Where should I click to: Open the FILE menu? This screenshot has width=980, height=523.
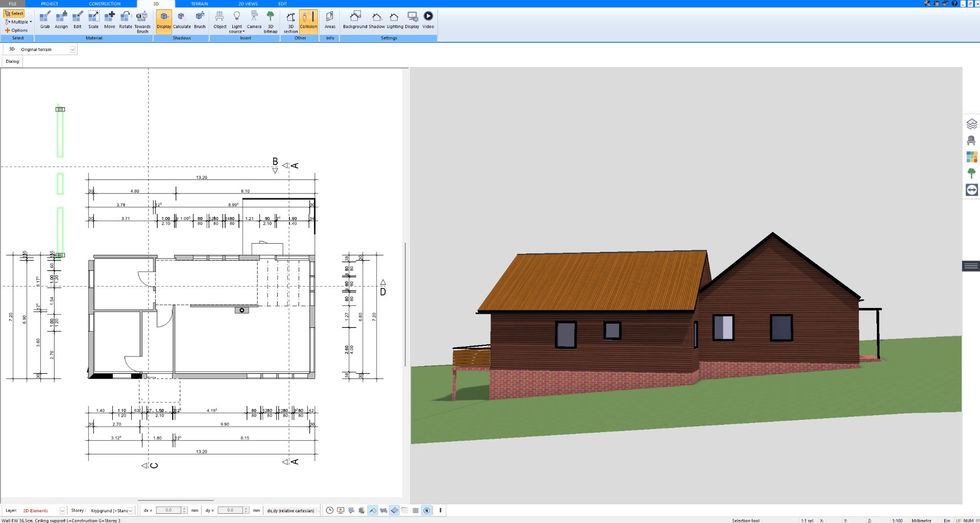pyautogui.click(x=13, y=4)
